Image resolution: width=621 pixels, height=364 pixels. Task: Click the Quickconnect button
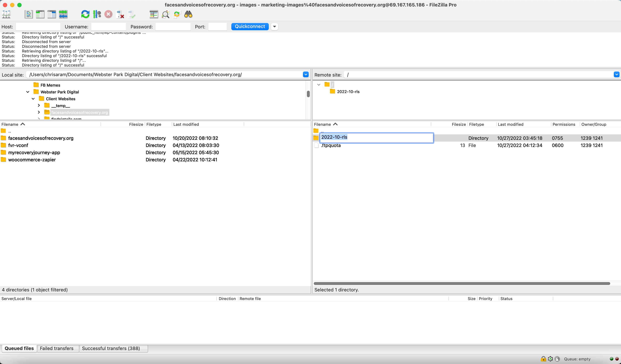[x=250, y=27]
